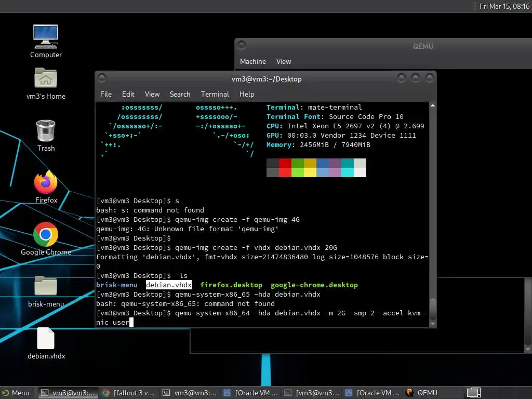Image resolution: width=532 pixels, height=399 pixels.
Task: Open the File menu in terminal
Action: (106, 94)
